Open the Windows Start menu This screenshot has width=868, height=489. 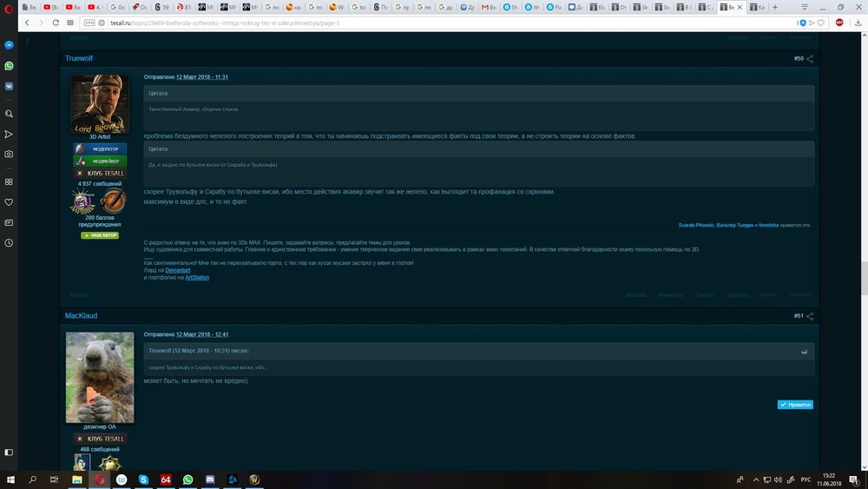[x=10, y=479]
